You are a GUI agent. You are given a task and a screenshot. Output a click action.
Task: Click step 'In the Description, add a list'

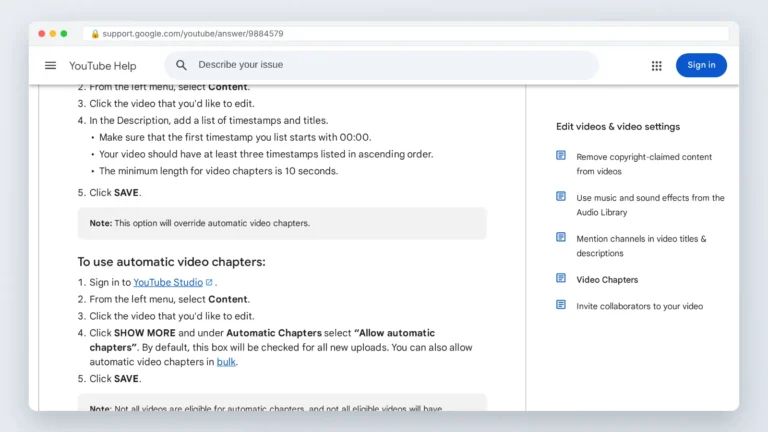point(209,120)
